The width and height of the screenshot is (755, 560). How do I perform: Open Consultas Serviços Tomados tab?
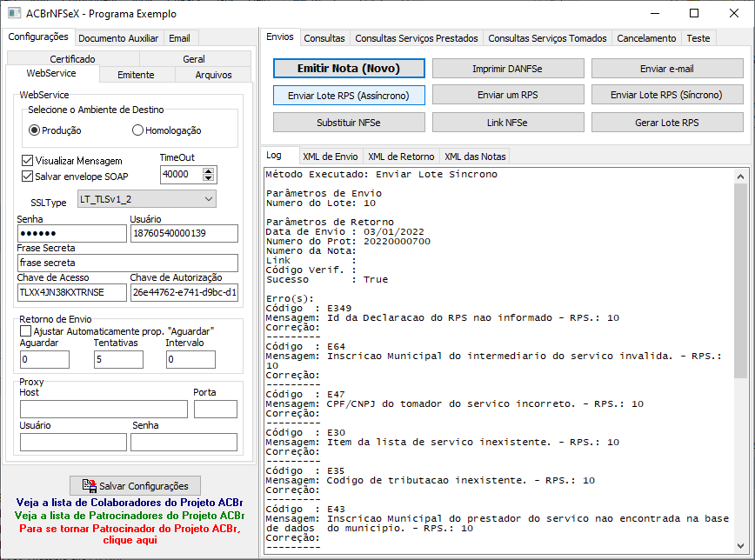pos(547,38)
